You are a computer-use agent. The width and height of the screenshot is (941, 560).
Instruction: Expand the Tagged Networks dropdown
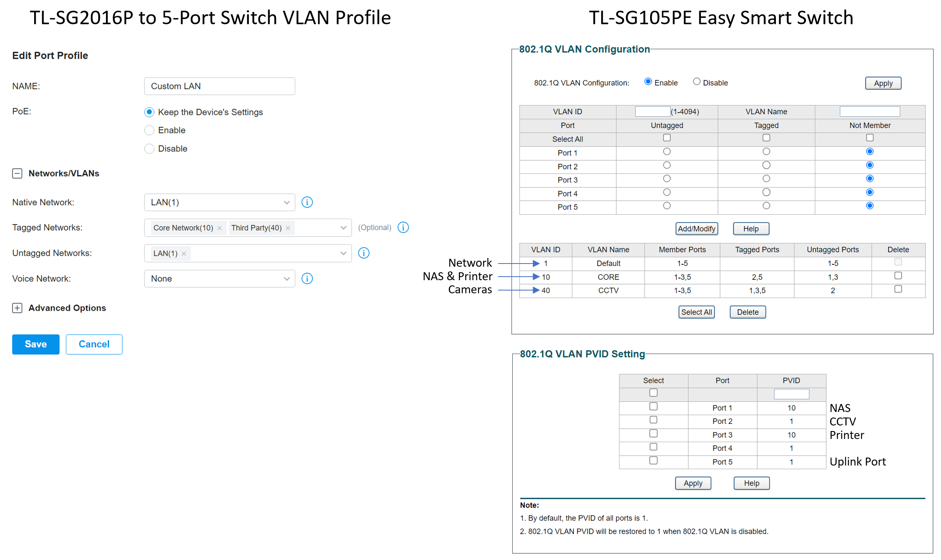(343, 228)
